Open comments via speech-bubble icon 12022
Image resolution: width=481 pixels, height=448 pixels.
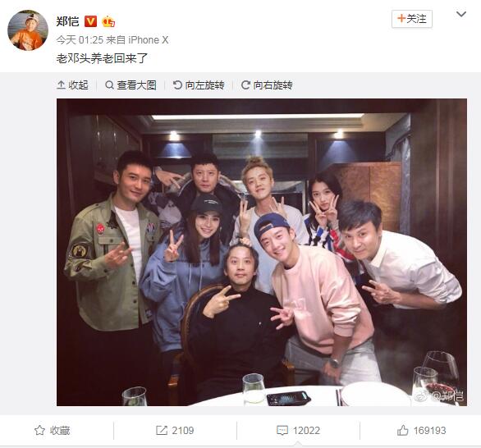pyautogui.click(x=282, y=431)
